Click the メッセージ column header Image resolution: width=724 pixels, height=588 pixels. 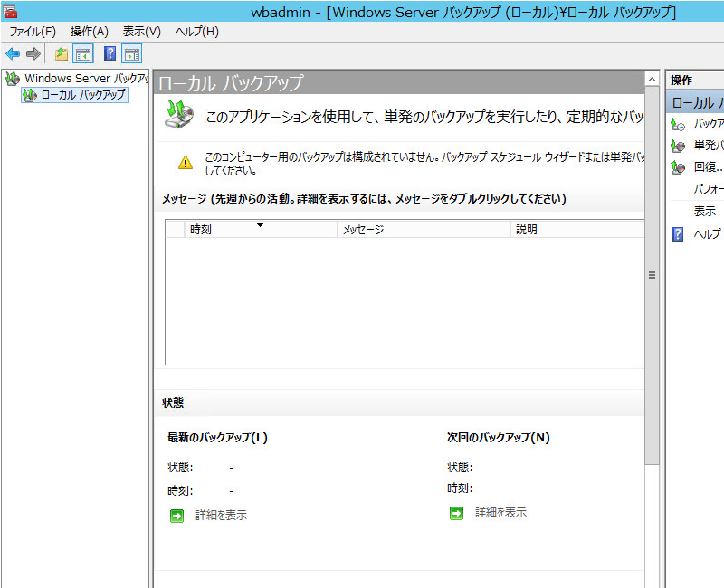click(x=424, y=230)
